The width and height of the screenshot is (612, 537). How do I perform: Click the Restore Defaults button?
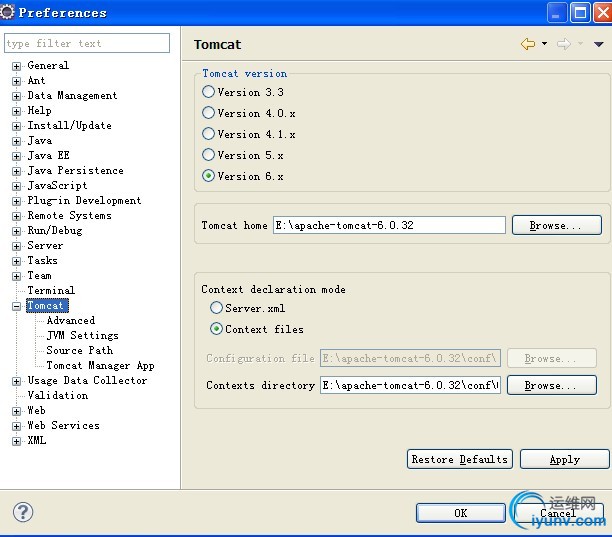click(459, 459)
